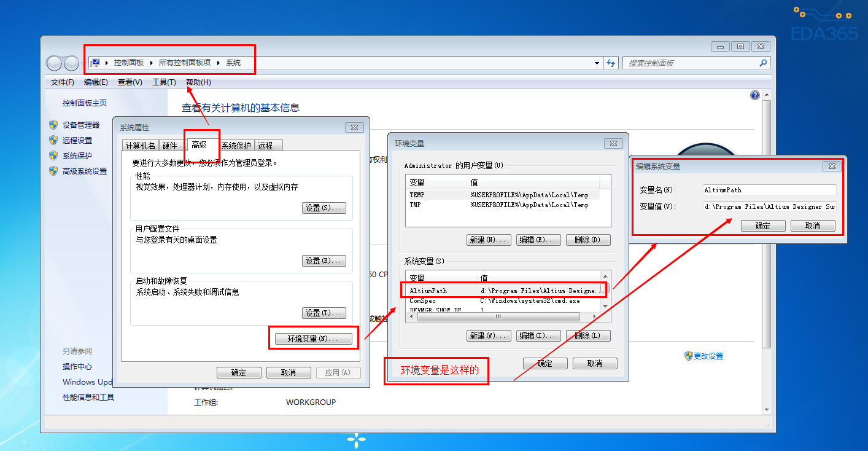This screenshot has width=868, height=451.
Task: Close the 环境变量 dialog window
Action: (614, 143)
